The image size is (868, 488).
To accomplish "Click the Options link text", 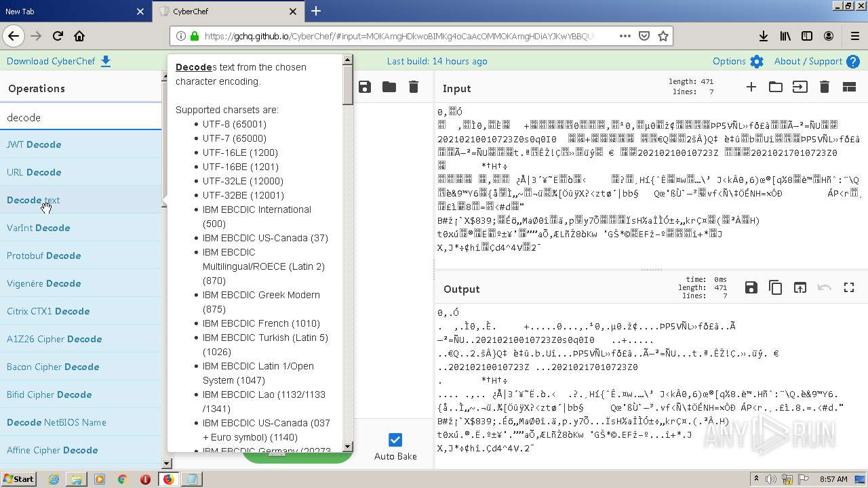I will [x=729, y=61].
